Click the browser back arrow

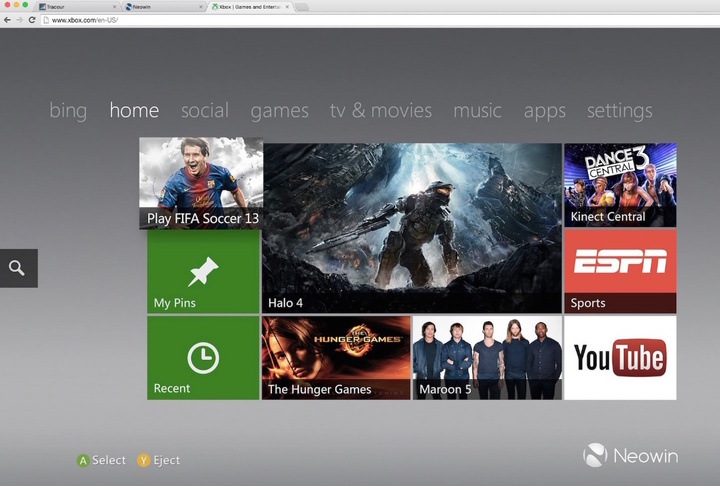[x=7, y=20]
